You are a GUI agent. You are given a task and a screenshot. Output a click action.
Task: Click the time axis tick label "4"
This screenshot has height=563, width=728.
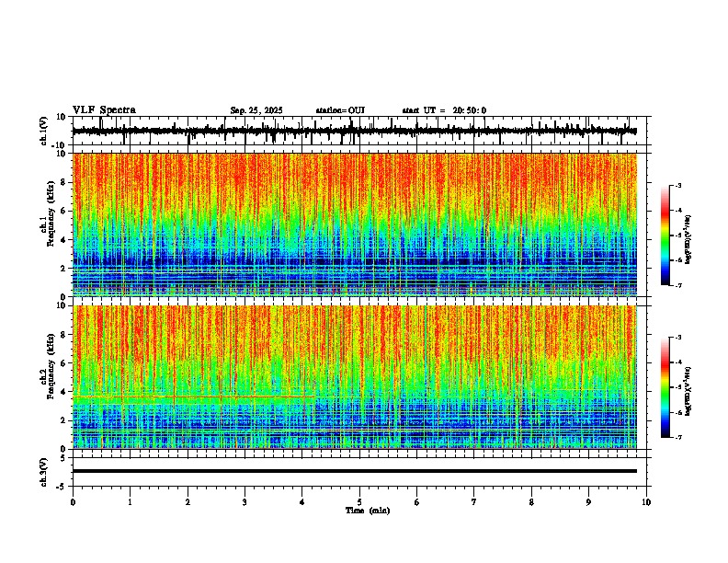click(x=302, y=502)
